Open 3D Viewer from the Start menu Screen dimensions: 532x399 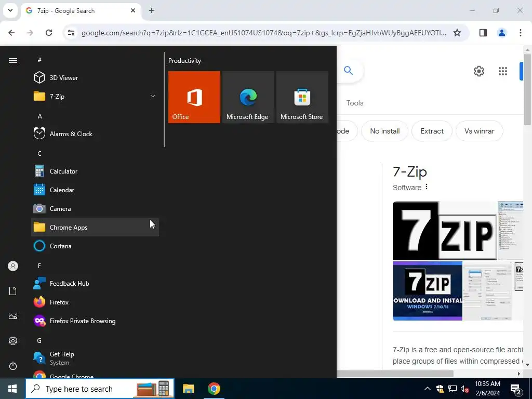pyautogui.click(x=95, y=78)
